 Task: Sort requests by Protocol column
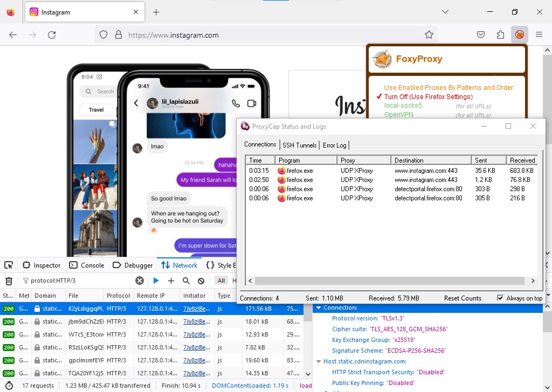(119, 296)
